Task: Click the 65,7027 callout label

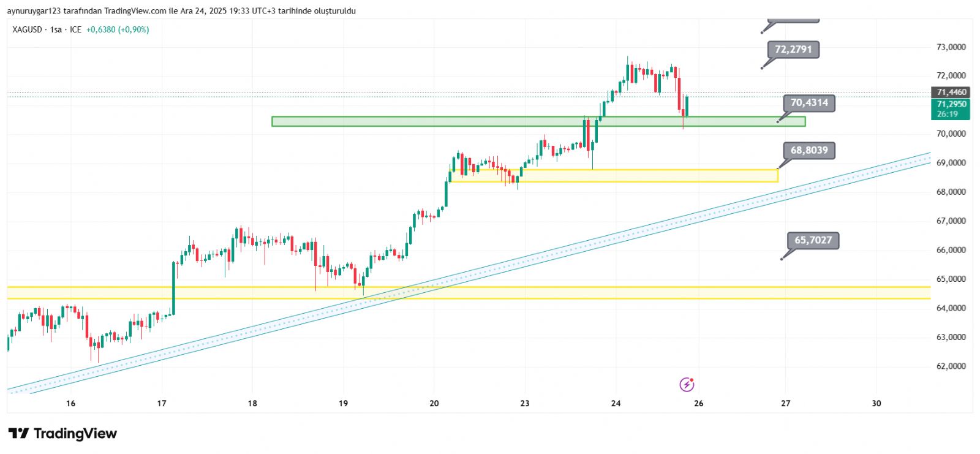Action: 813,240
